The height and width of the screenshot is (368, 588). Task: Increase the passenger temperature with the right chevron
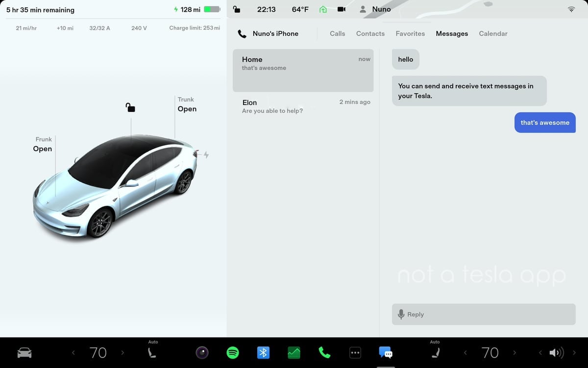point(514,353)
